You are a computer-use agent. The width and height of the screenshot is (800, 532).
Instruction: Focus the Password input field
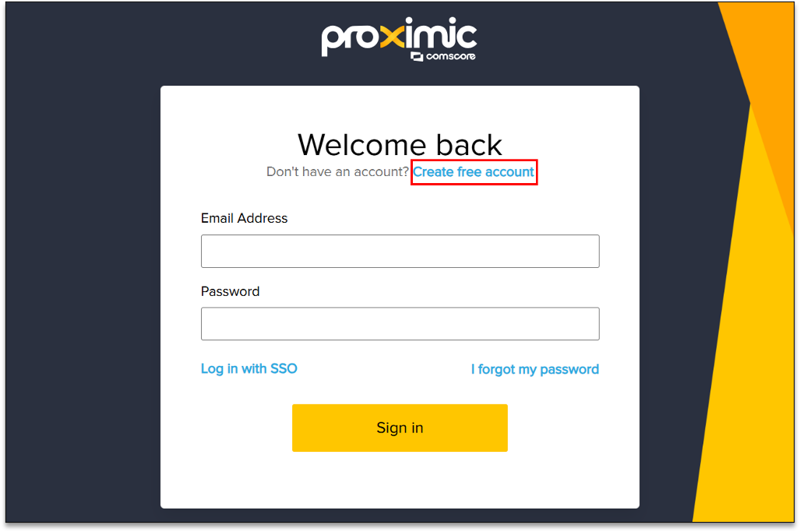tap(400, 323)
